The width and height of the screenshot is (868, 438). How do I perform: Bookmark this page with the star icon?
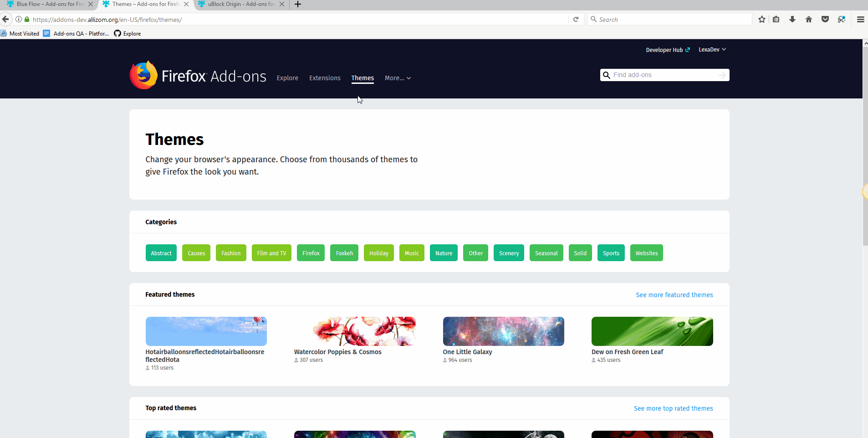pos(762,19)
